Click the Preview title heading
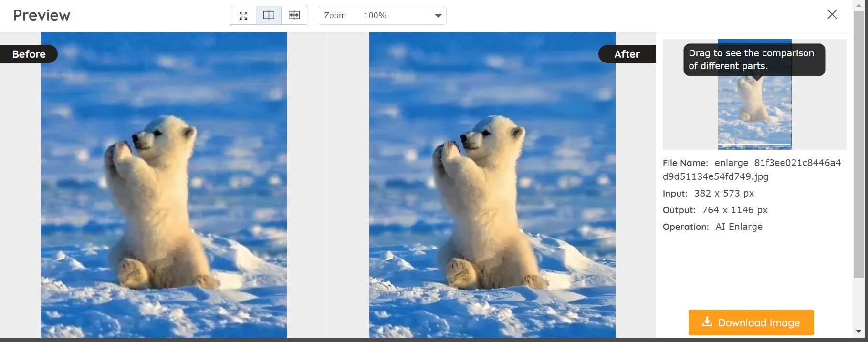 click(x=42, y=15)
